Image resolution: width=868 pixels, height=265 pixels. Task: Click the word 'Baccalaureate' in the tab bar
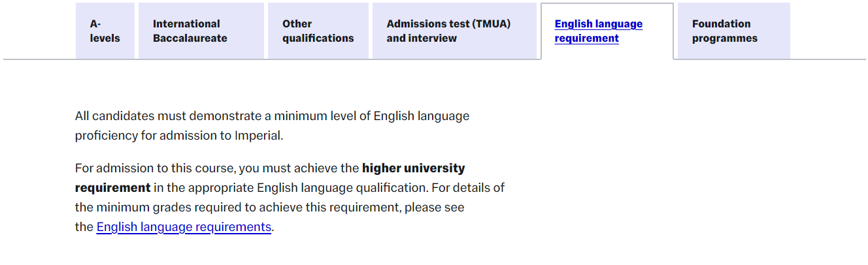click(x=190, y=39)
